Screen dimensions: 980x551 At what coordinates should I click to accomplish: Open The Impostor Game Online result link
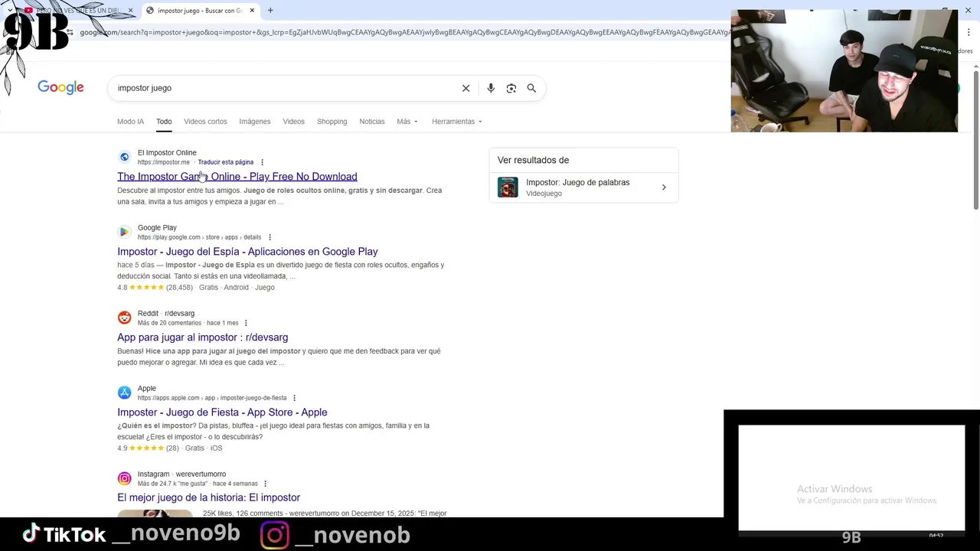[237, 177]
